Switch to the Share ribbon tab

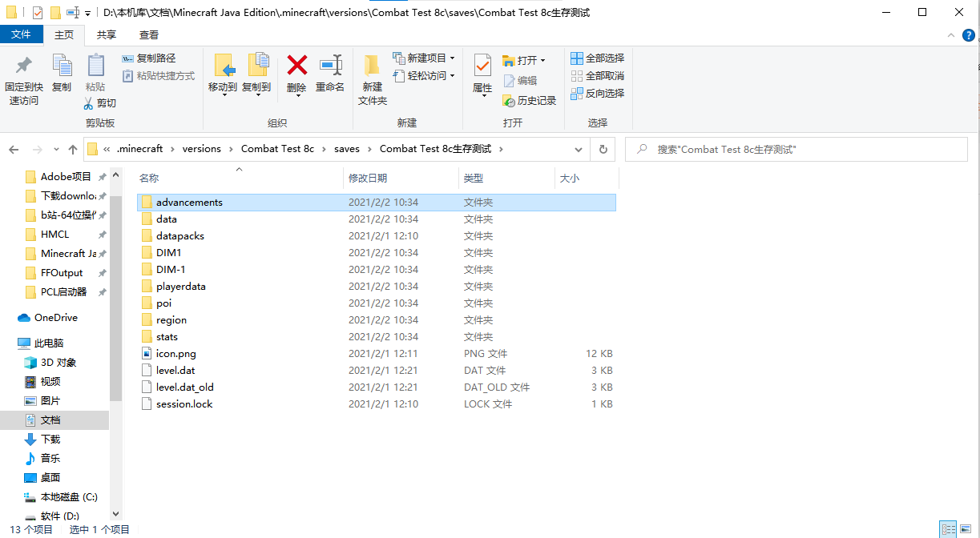pyautogui.click(x=106, y=35)
